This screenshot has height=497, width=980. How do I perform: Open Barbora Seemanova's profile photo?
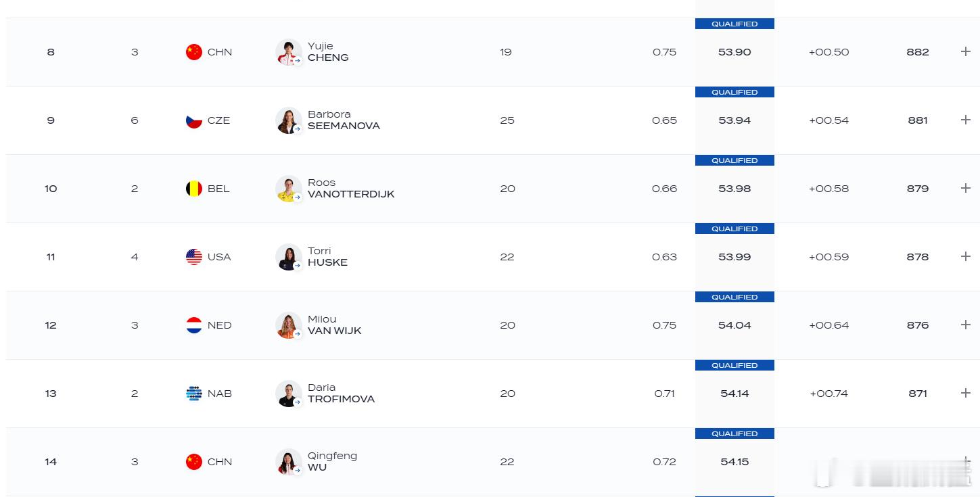[x=289, y=120]
